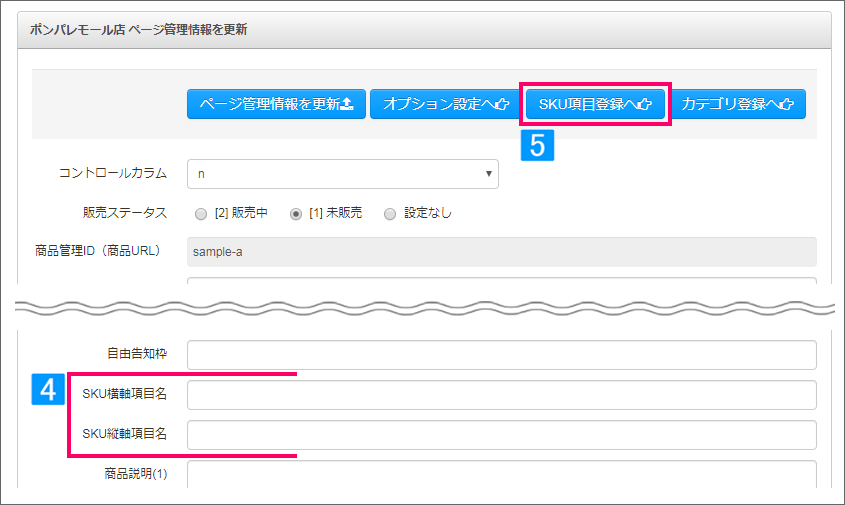
Task: Focus the 商品説明(1) text area
Action: (502, 474)
